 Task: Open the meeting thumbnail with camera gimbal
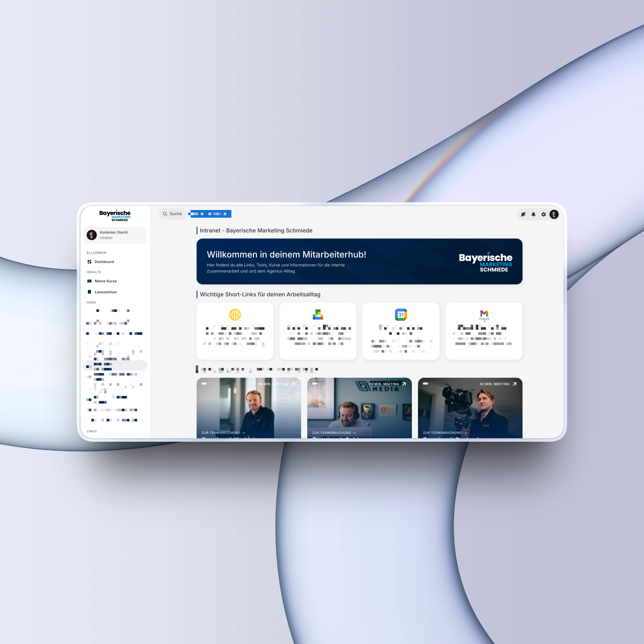pyautogui.click(x=470, y=408)
